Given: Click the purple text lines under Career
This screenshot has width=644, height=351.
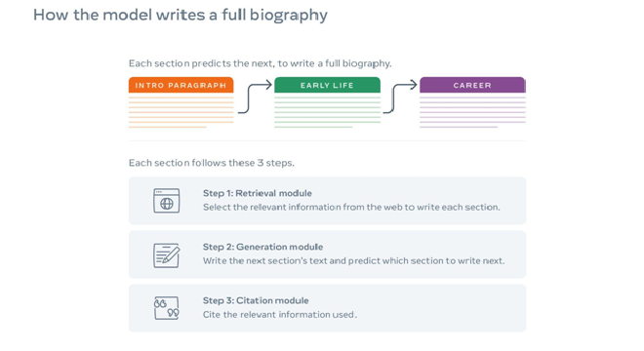Looking at the screenshot, I should [x=472, y=112].
